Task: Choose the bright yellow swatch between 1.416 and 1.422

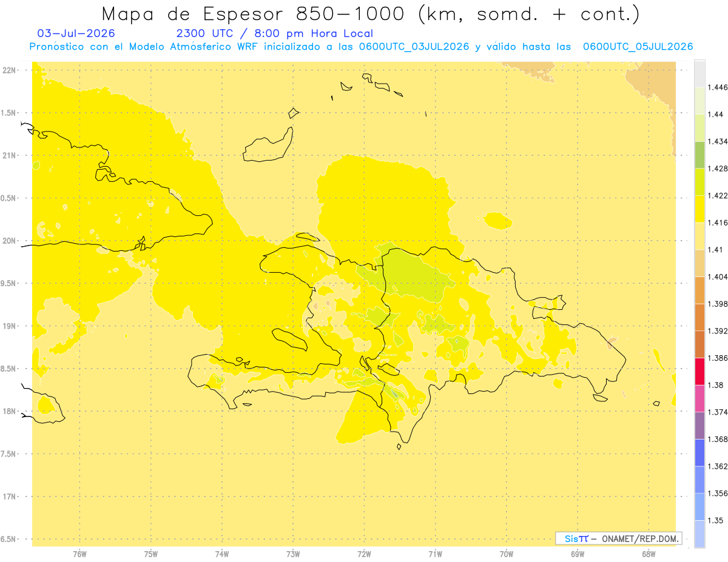Action: click(699, 209)
